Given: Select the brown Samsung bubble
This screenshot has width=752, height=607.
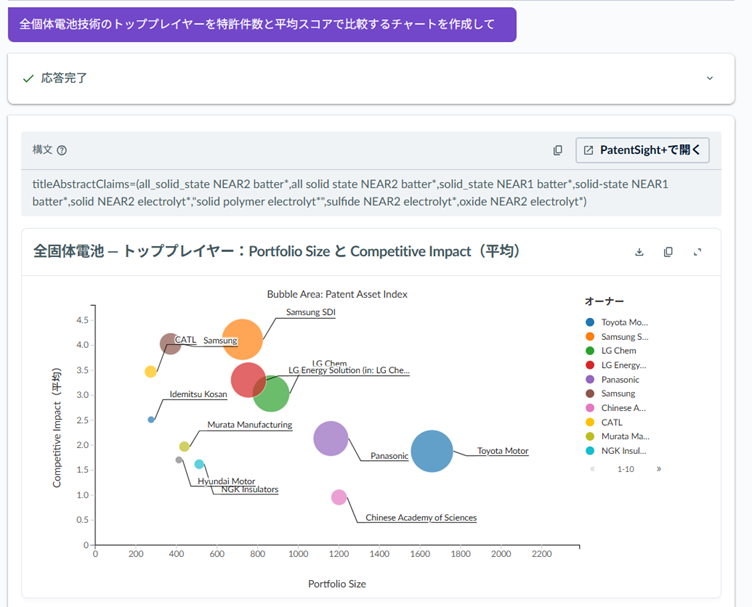Looking at the screenshot, I should pyautogui.click(x=170, y=343).
